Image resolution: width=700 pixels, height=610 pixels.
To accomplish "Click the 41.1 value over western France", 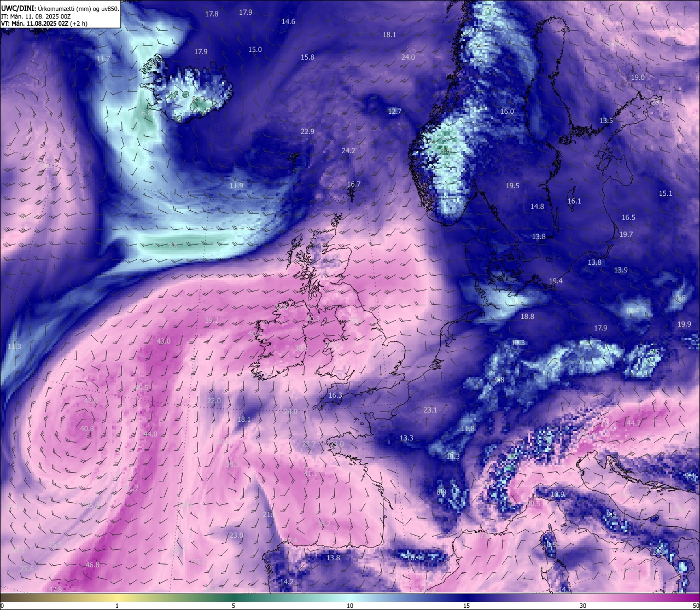I will click(310, 474).
